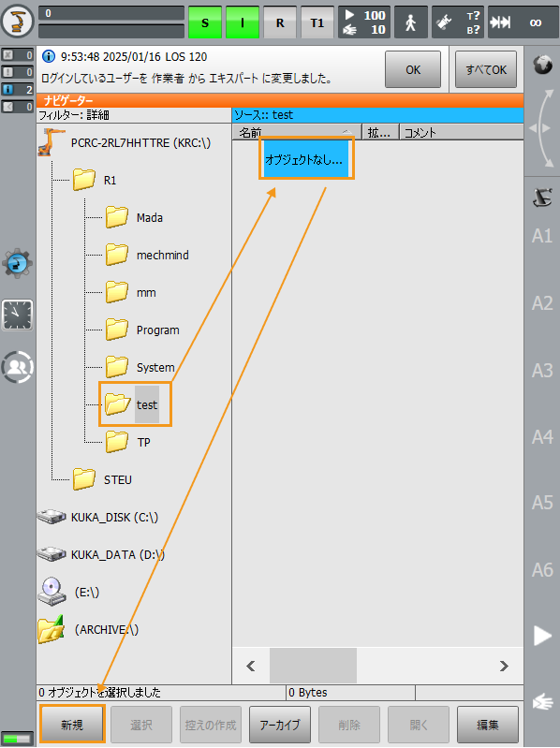Open the globe coordinate system icon
This screenshot has height=748, width=560.
click(542, 65)
